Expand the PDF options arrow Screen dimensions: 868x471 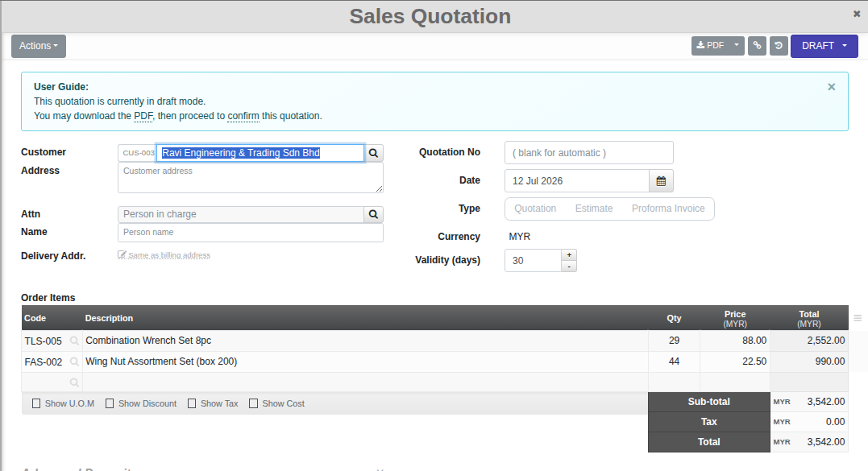coord(737,45)
